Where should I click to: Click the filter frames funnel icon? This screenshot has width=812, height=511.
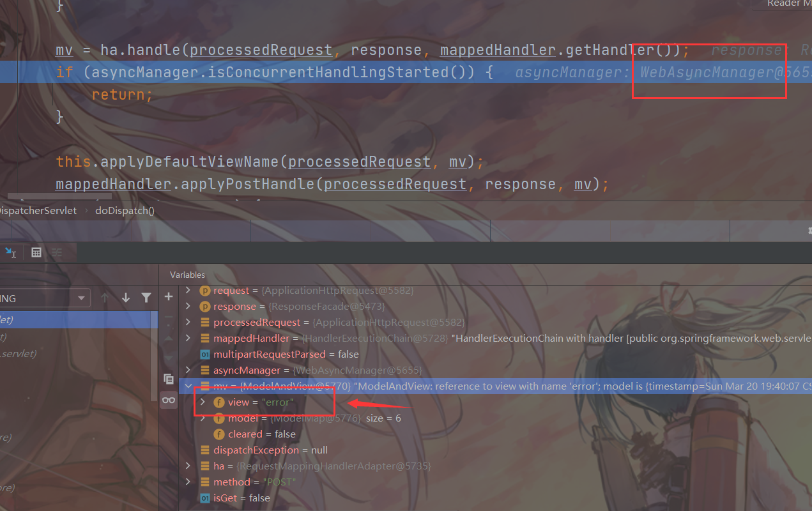[146, 298]
